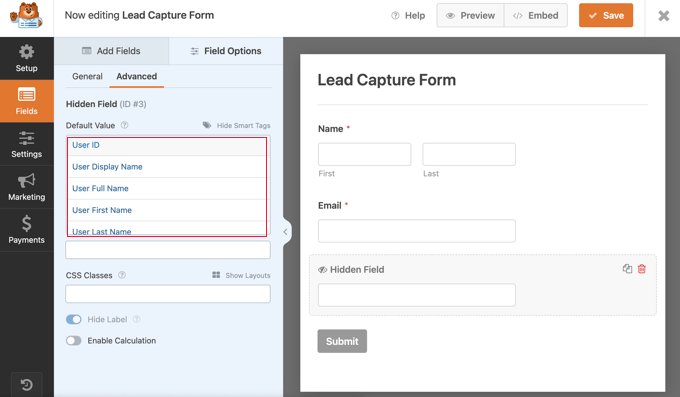Choose the User First Name smart tag

167,210
